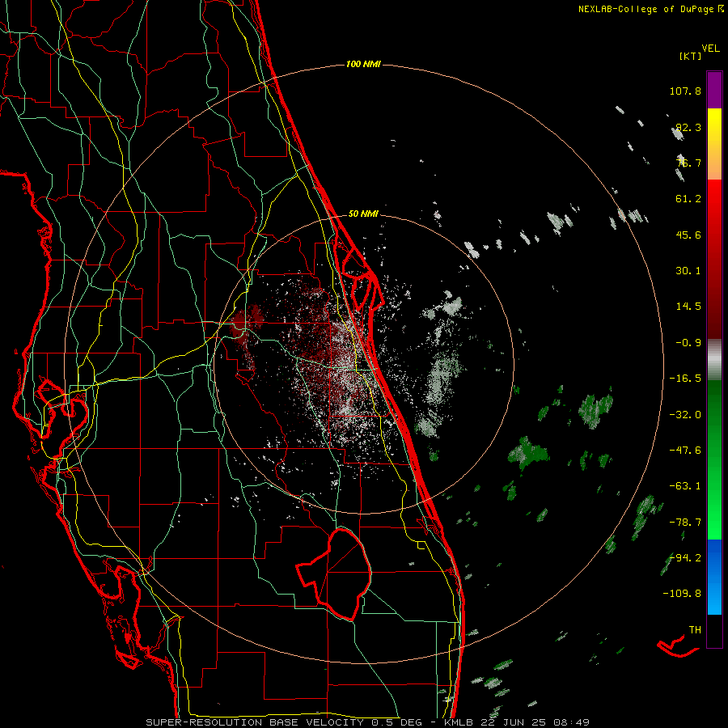Click the 14.5 velocity scale value
Screen dimensions: 728x728
tap(688, 307)
